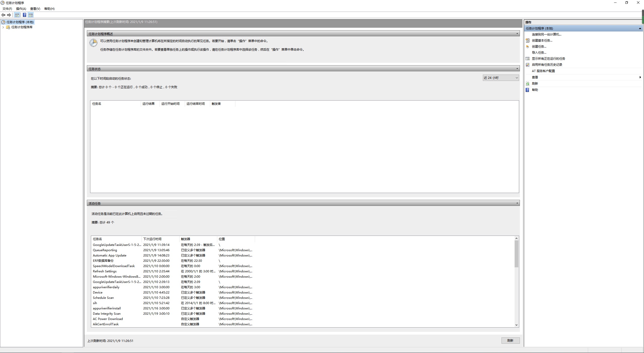
Task: Select 任务计划程序库 in the tree
Action: (22, 27)
